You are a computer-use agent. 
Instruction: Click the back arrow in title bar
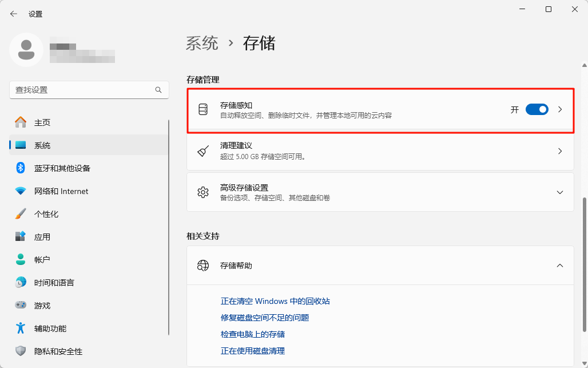point(14,14)
